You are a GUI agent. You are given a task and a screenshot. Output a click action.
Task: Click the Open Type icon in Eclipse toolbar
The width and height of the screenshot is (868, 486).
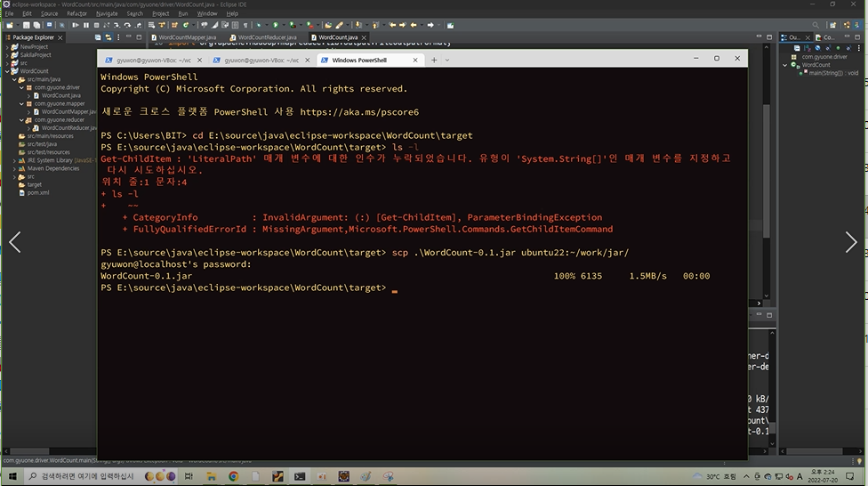(x=327, y=25)
